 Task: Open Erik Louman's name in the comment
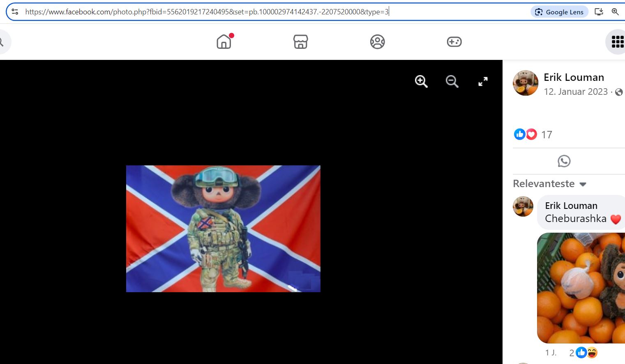pyautogui.click(x=571, y=206)
